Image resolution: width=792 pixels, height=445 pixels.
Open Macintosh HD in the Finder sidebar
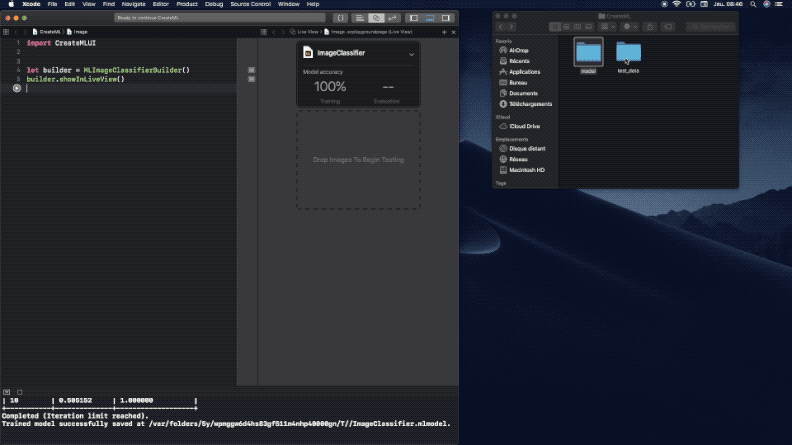coord(526,170)
